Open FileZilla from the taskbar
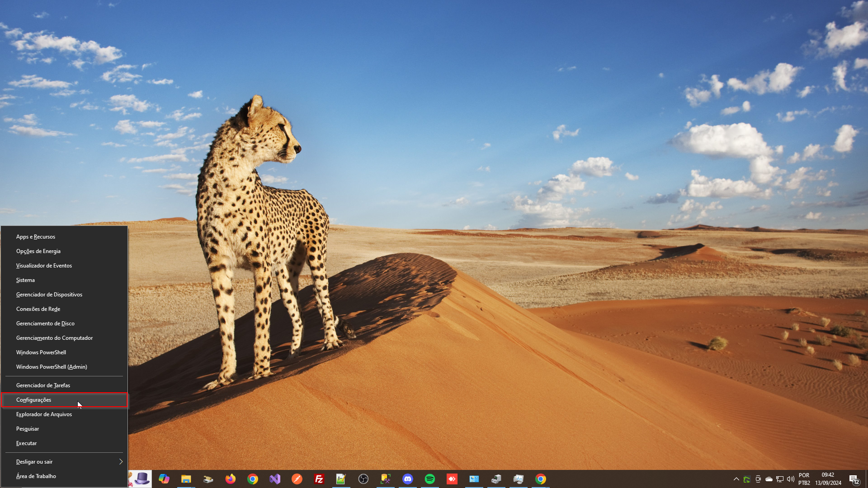Viewport: 868px width, 488px height. pos(319,479)
